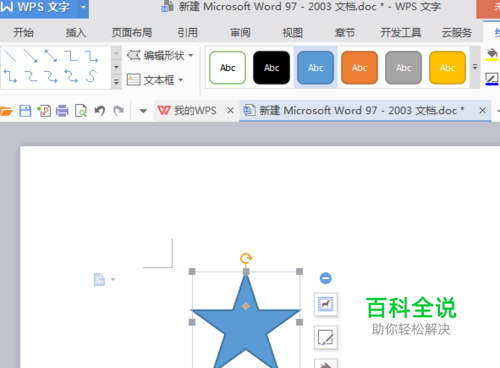Open the 开始 ribbon tab
The width and height of the screenshot is (500, 368).
pos(23,33)
